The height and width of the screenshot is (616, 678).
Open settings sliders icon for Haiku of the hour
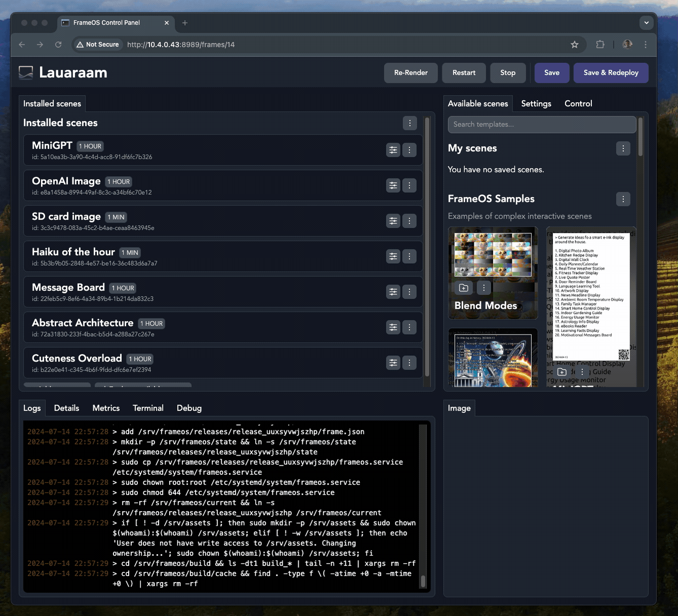(393, 256)
